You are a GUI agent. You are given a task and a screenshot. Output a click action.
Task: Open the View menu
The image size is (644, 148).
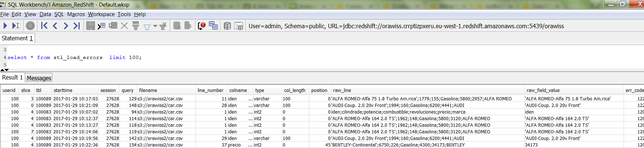coord(30,14)
